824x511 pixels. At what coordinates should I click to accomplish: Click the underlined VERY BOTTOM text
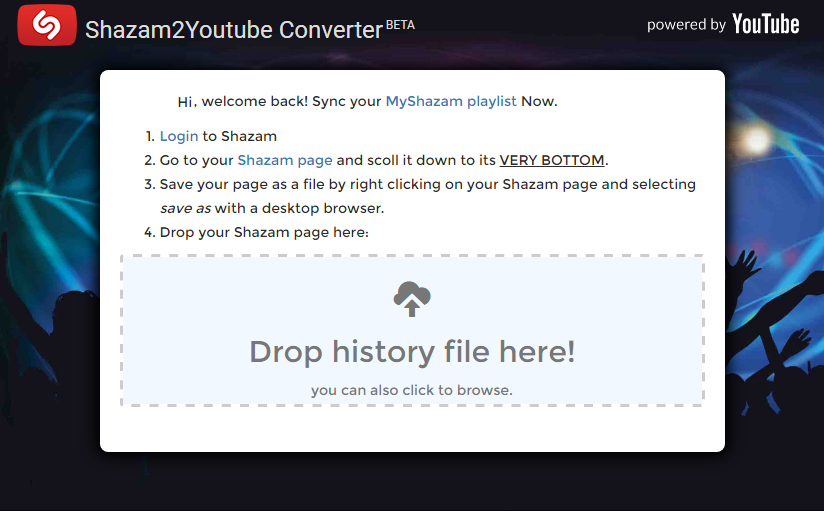click(x=552, y=160)
